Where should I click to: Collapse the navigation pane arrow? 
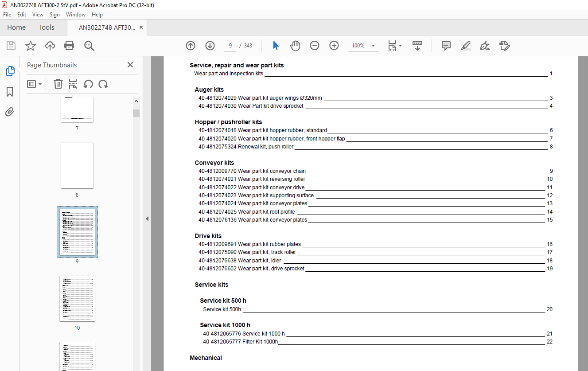147,219
